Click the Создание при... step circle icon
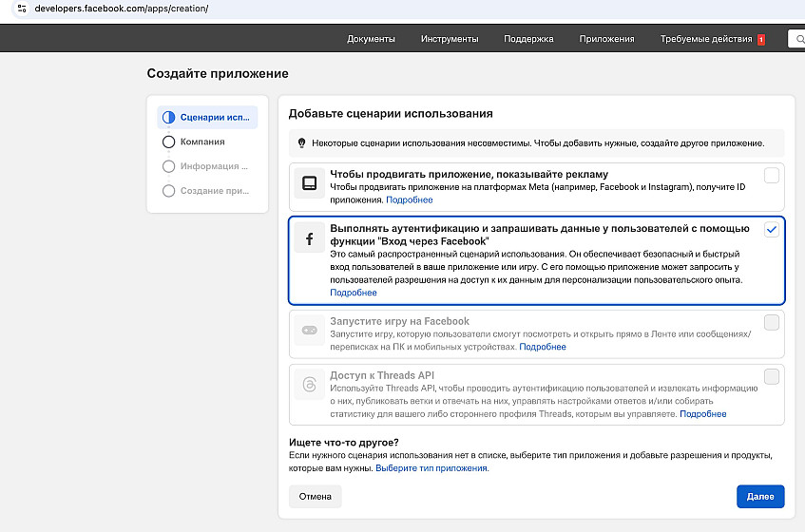The image size is (805, 532). click(168, 191)
